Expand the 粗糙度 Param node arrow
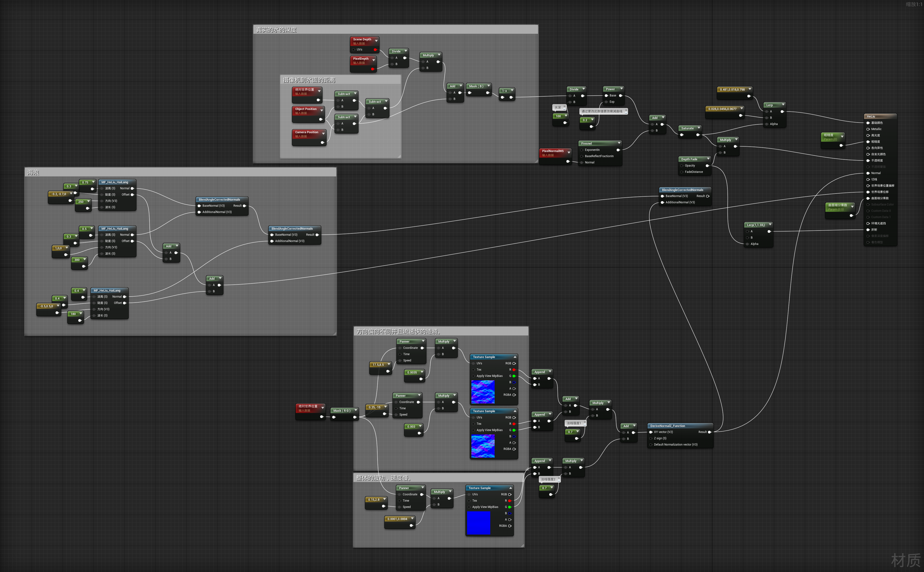This screenshot has width=924, height=572. pos(842,136)
